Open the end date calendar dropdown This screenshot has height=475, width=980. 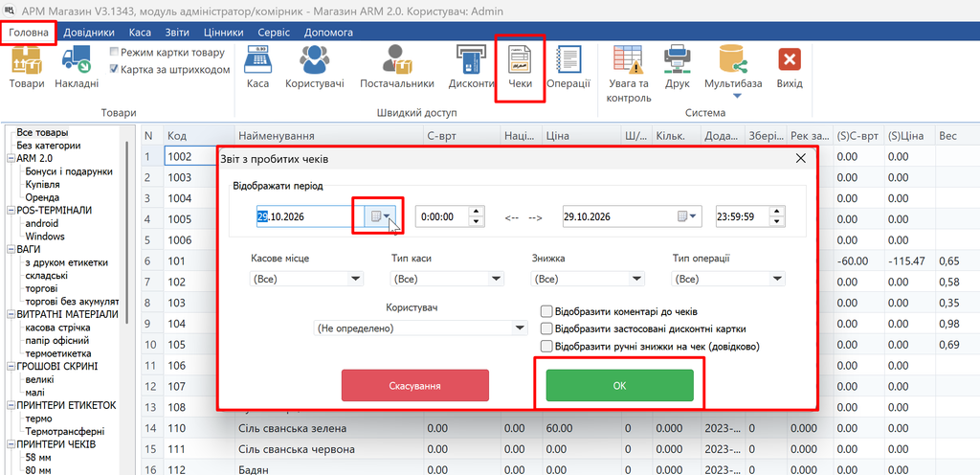click(x=687, y=216)
